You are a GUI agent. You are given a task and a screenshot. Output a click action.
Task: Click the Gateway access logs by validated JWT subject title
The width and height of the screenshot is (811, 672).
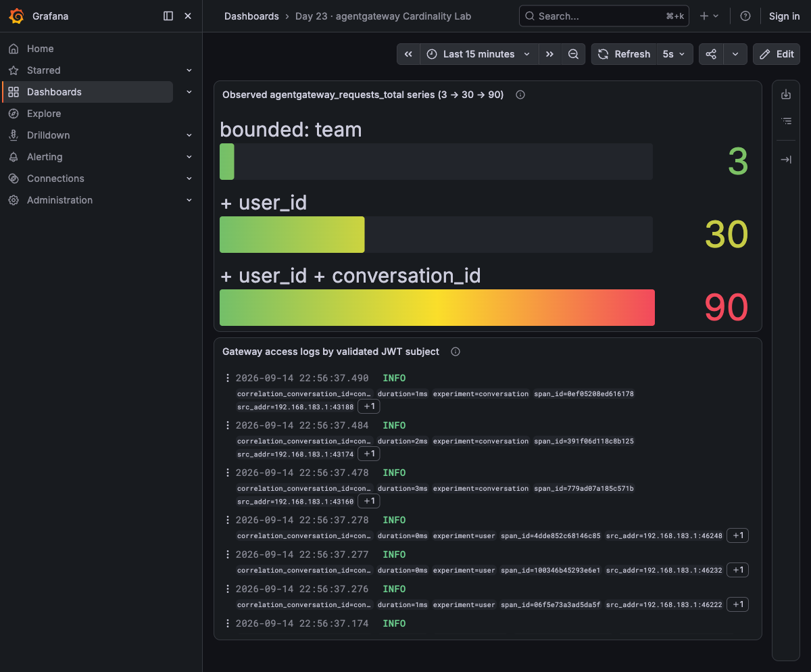[x=330, y=352]
